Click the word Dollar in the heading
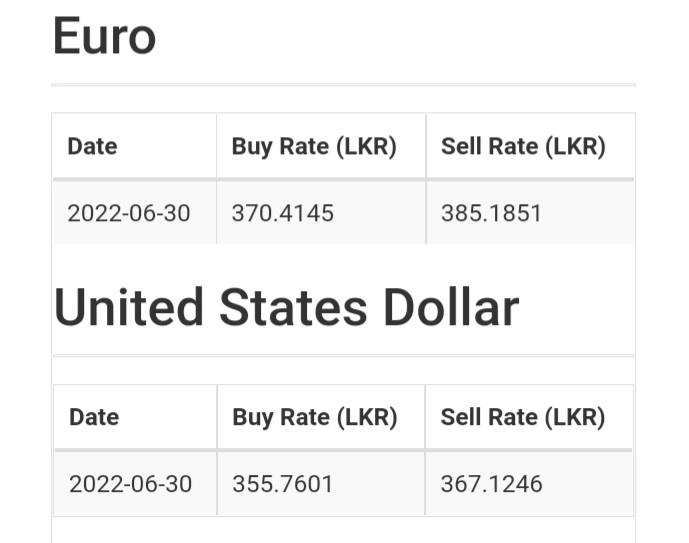 (x=451, y=307)
